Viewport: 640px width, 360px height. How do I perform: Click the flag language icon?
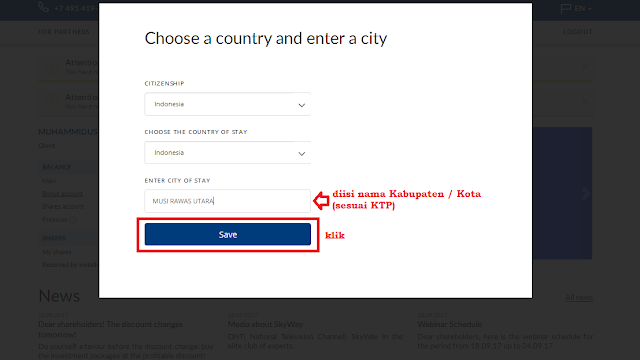[566, 9]
